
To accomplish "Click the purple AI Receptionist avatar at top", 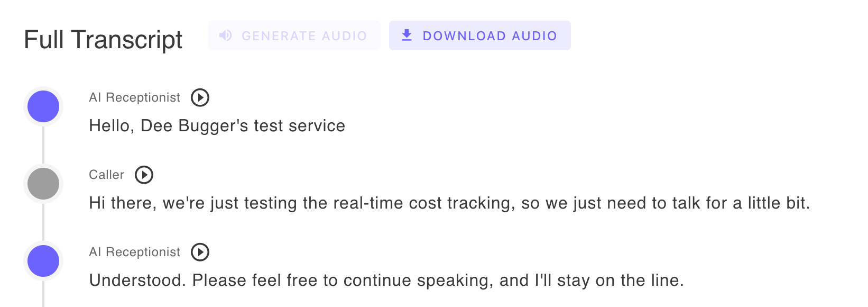I will [43, 106].
